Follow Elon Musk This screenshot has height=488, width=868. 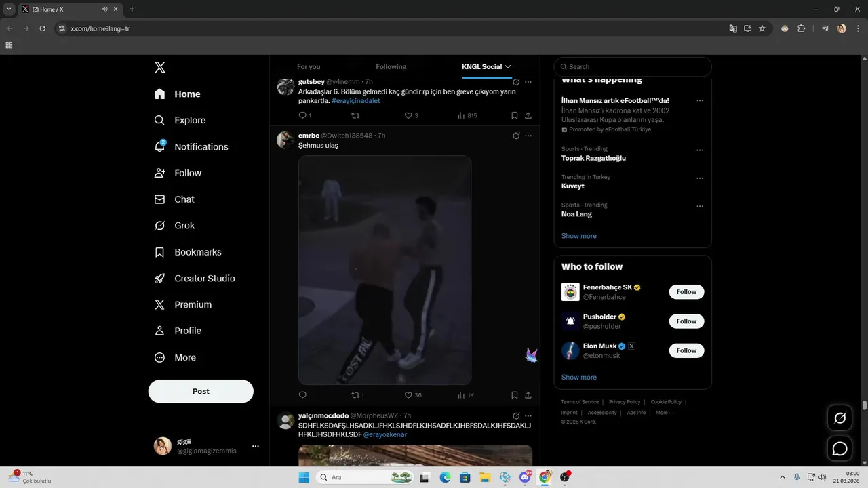686,350
